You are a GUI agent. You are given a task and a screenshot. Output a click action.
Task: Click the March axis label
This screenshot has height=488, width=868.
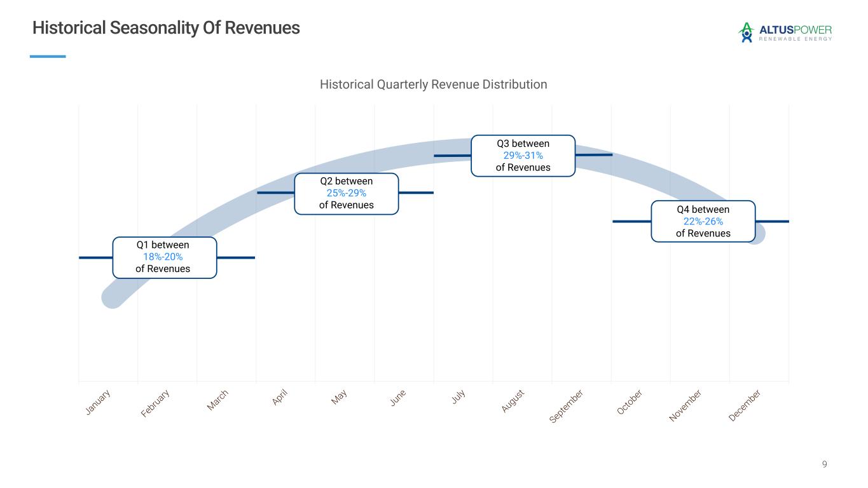(x=217, y=400)
